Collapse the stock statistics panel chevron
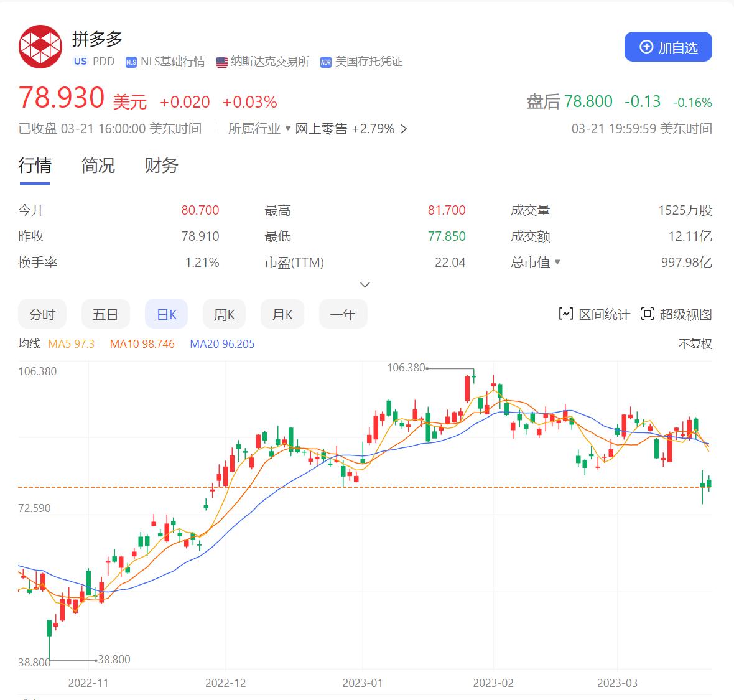The width and height of the screenshot is (734, 700). 365,284
